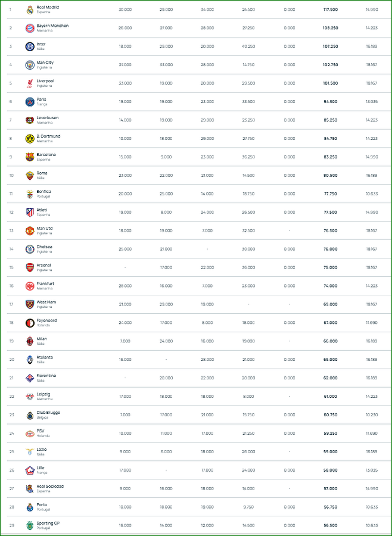Open the Liverpool club badge

click(30, 83)
